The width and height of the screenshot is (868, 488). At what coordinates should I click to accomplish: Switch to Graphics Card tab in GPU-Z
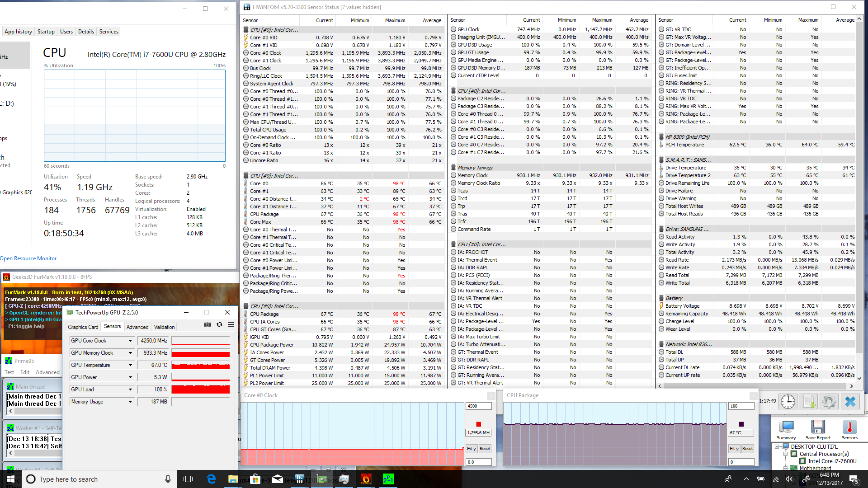[x=83, y=327]
